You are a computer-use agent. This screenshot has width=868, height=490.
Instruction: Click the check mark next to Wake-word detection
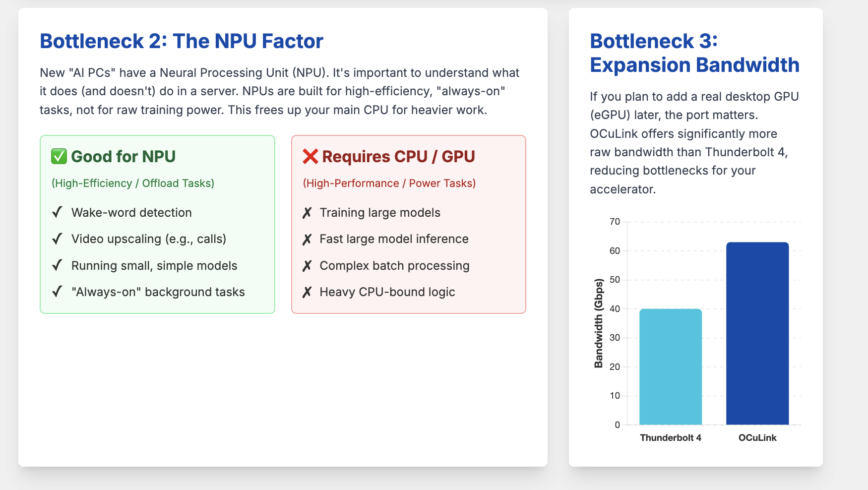coord(57,212)
